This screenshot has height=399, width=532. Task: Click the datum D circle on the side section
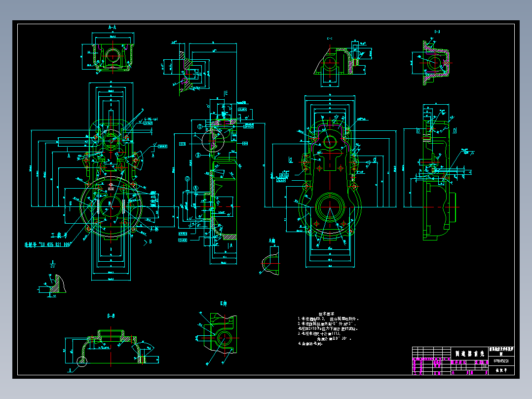click(x=188, y=179)
